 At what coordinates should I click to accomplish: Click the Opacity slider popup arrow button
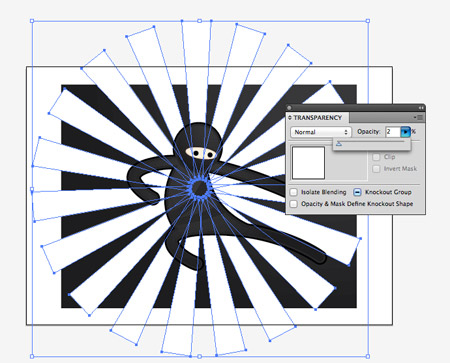tap(405, 132)
